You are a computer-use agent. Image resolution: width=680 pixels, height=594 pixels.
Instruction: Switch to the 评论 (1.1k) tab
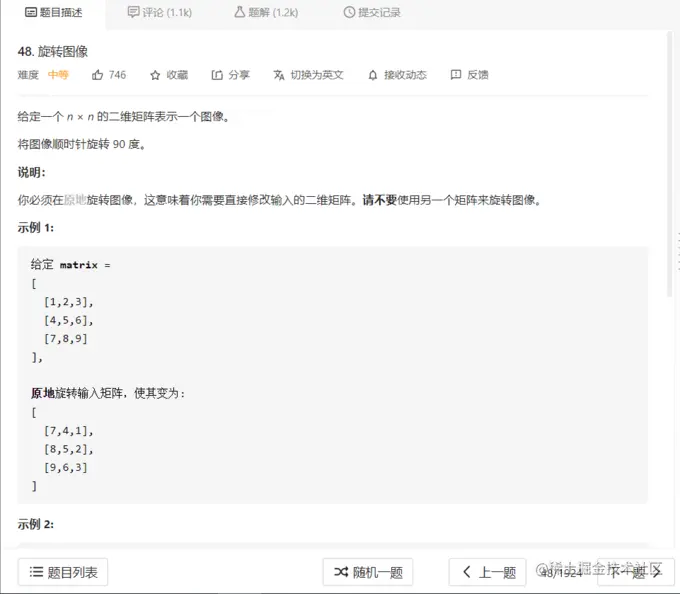pyautogui.click(x=160, y=13)
